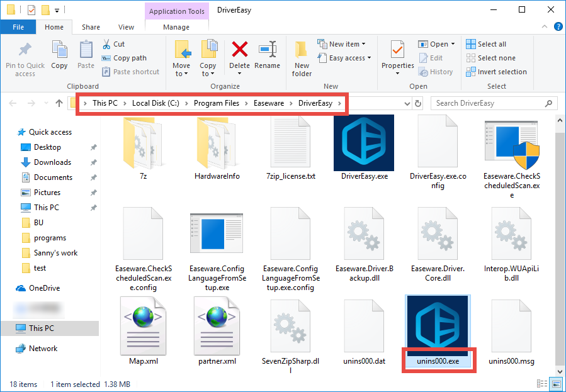Click the Up one level arrow

coord(59,103)
